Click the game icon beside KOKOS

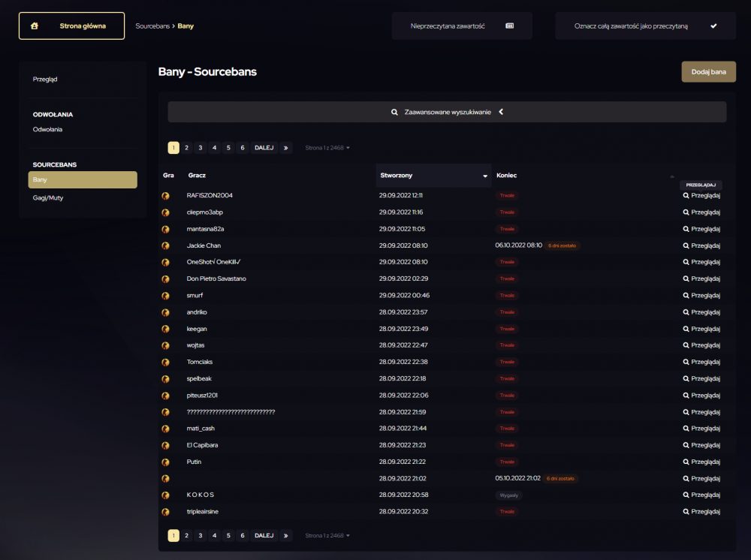click(166, 495)
